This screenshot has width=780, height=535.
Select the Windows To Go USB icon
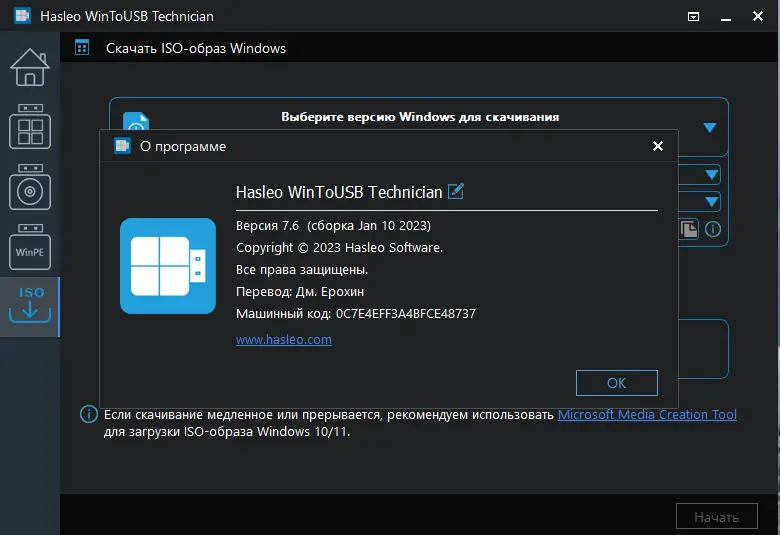[x=29, y=128]
